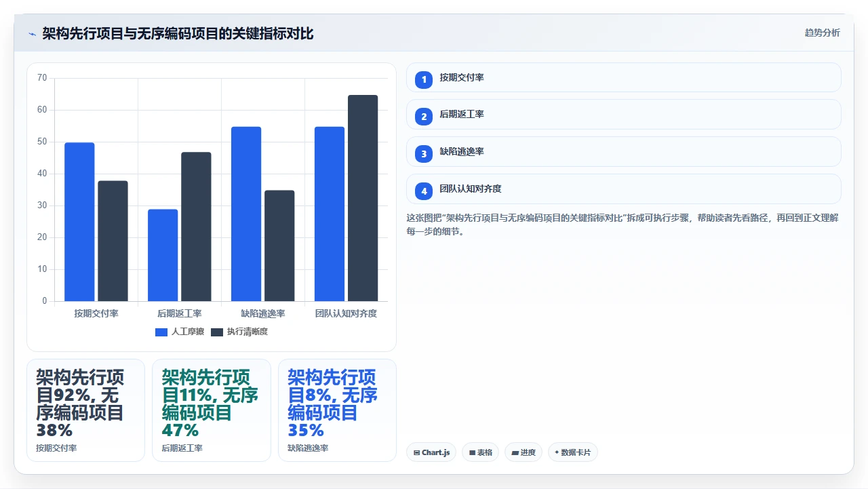Click the 后期返工率 x-axis label
This screenshot has width=868, height=489.
(180, 313)
